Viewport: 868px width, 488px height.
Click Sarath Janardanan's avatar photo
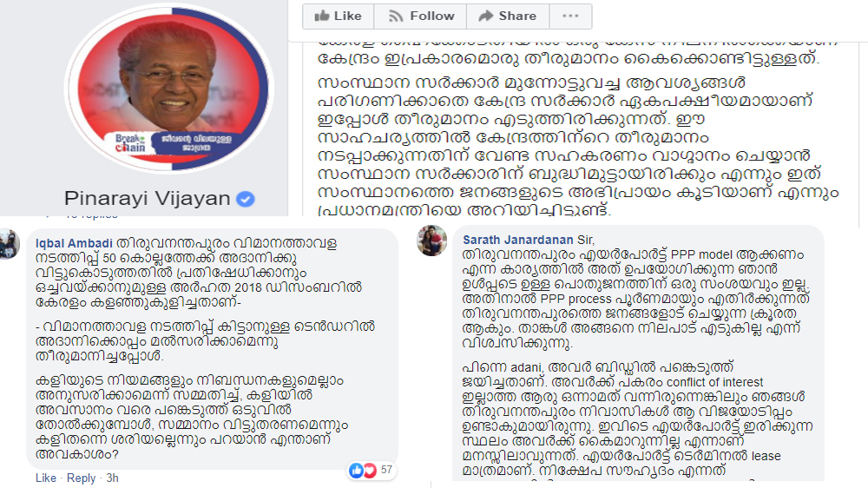click(431, 241)
